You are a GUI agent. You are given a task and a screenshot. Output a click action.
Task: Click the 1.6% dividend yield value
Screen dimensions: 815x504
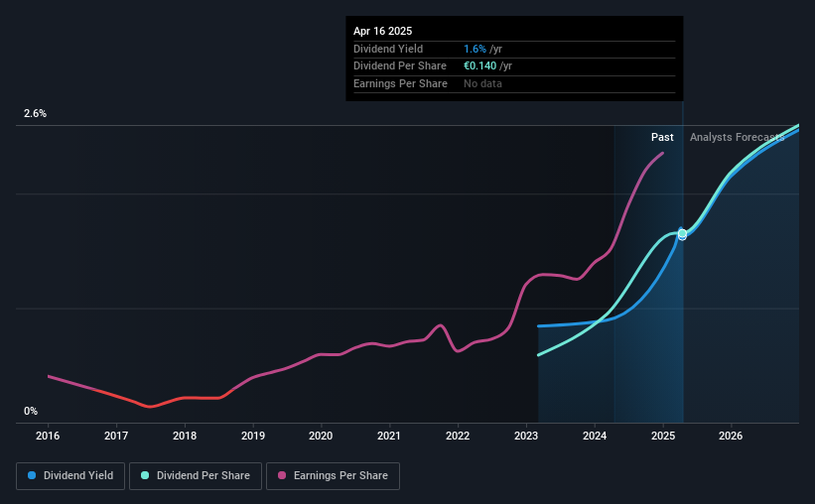click(475, 49)
